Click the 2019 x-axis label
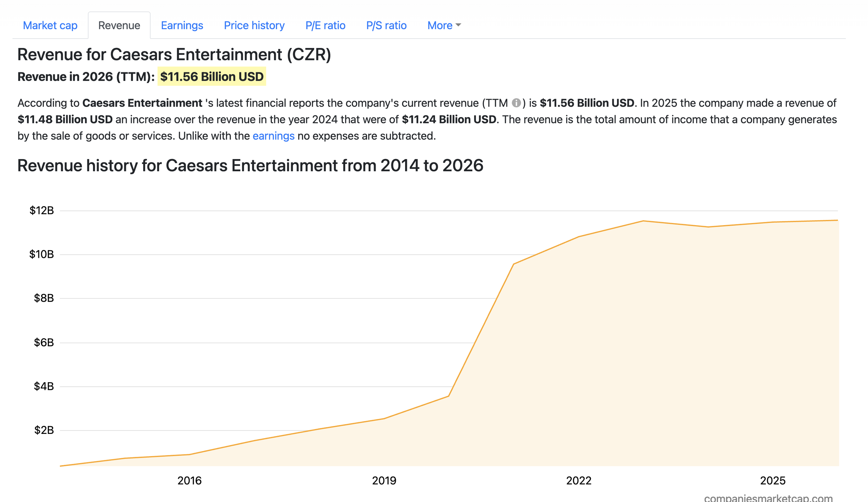868x502 pixels. coord(384,480)
